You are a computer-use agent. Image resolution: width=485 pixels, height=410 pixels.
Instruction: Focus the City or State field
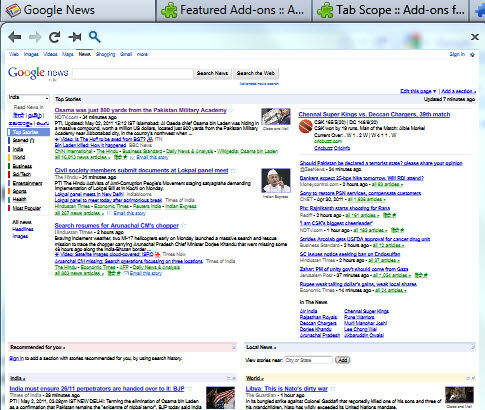pos(308,360)
